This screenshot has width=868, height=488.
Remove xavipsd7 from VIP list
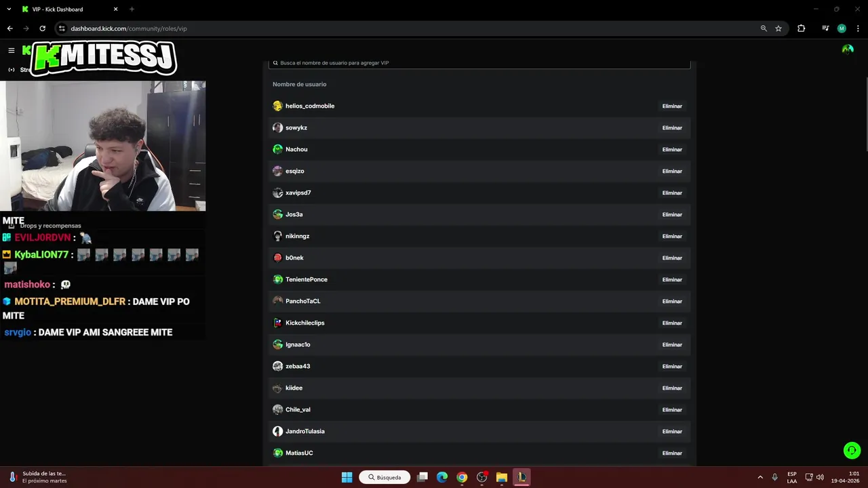click(672, 193)
